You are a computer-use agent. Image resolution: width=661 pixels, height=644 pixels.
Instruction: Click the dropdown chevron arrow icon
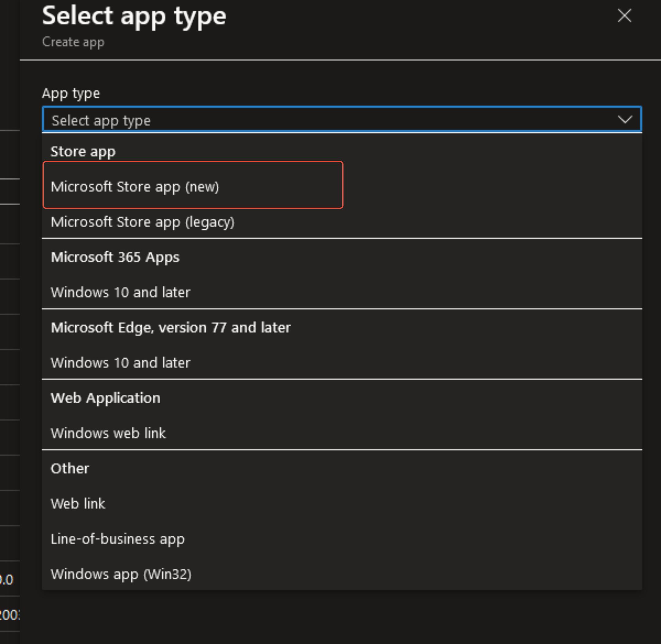[625, 119]
